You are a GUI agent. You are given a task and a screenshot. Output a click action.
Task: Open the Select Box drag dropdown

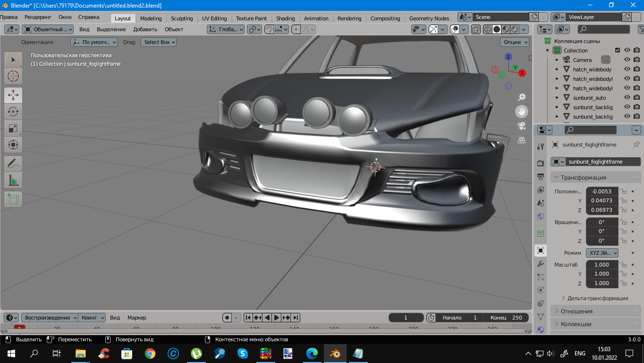tap(159, 42)
